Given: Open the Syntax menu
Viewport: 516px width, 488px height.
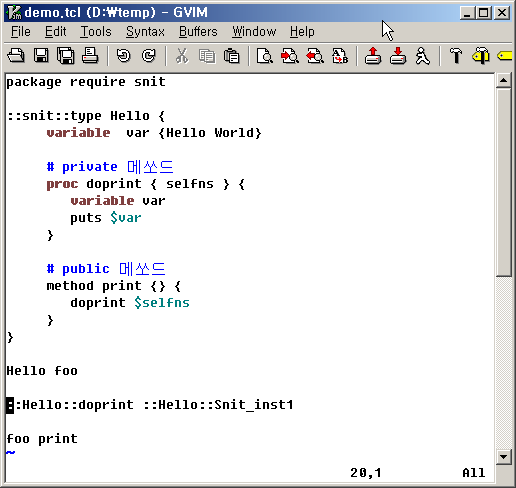Looking at the screenshot, I should [x=145, y=32].
